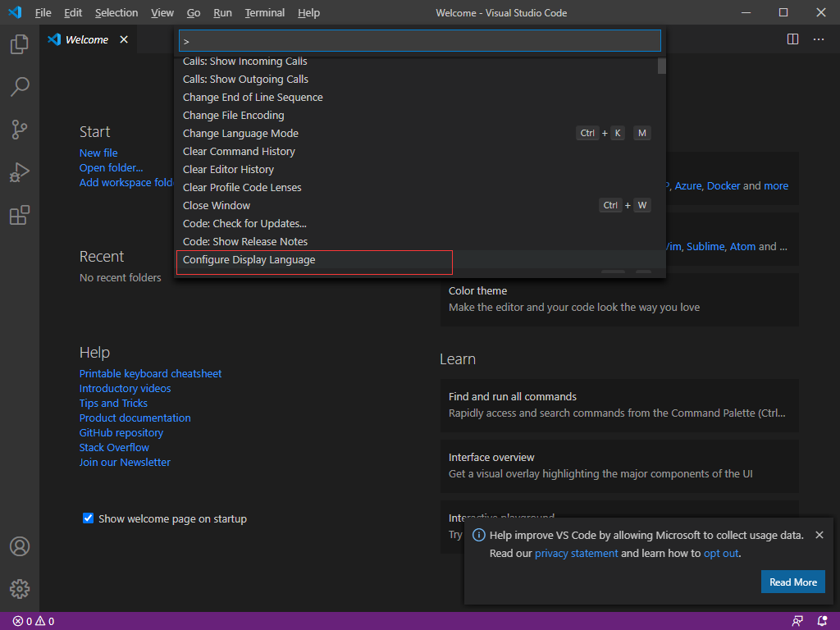Click the VS Code logo in title bar

(15, 12)
